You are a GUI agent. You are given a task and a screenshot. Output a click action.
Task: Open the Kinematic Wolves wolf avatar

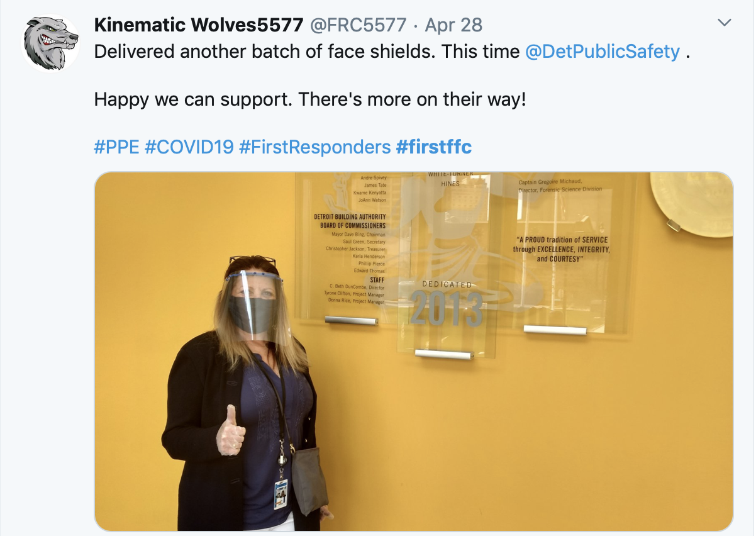click(51, 42)
